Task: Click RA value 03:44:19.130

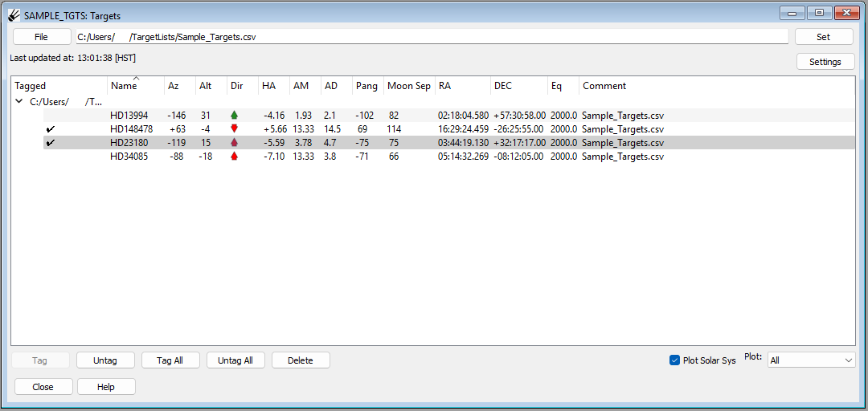Action: pyautogui.click(x=464, y=143)
